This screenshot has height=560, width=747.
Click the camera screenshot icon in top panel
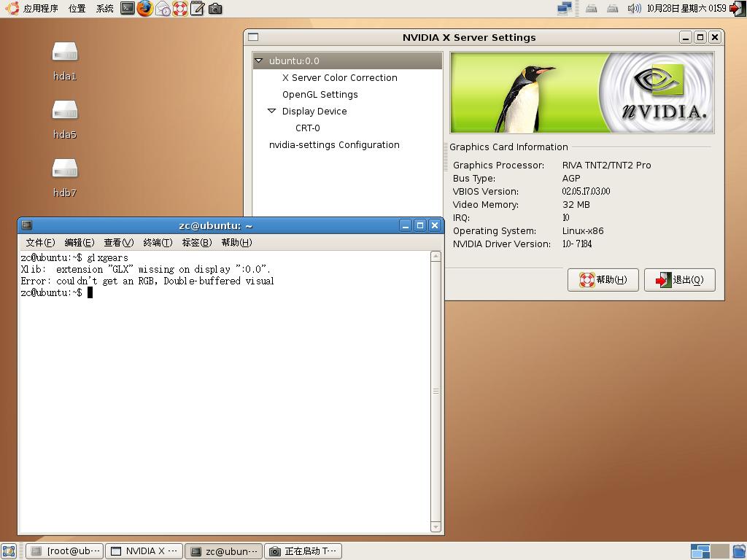coord(215,9)
